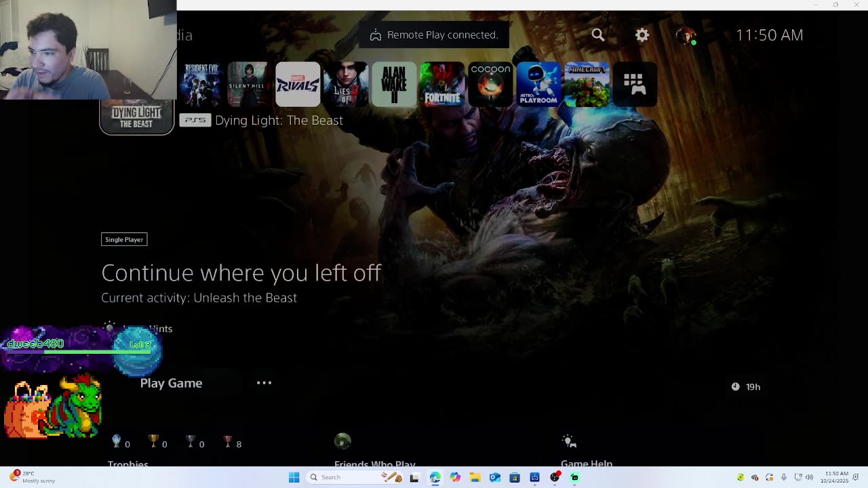Open the green app icon in taskbar
The width and height of the screenshot is (868, 488).
pos(574,477)
